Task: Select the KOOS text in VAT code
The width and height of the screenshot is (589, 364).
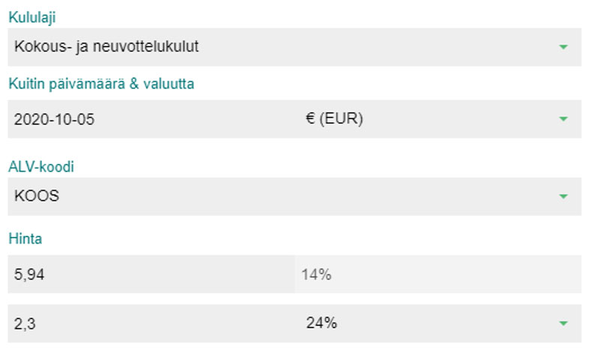Action: (37, 197)
